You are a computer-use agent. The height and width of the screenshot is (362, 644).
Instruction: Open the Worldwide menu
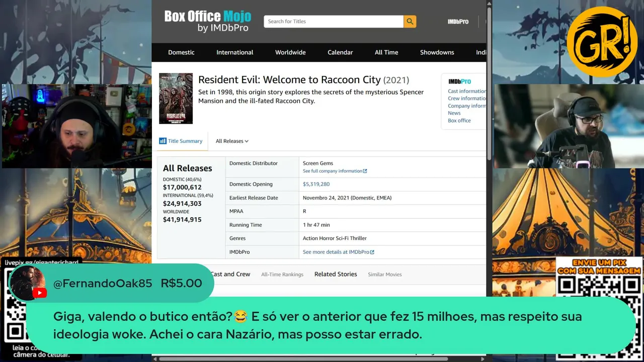(290, 52)
